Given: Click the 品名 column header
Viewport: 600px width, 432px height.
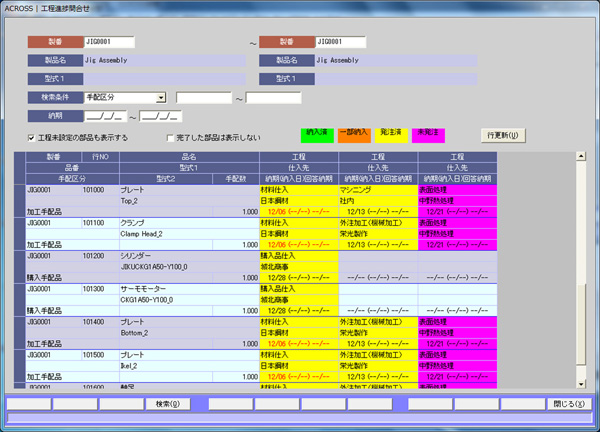Looking at the screenshot, I should (x=189, y=157).
